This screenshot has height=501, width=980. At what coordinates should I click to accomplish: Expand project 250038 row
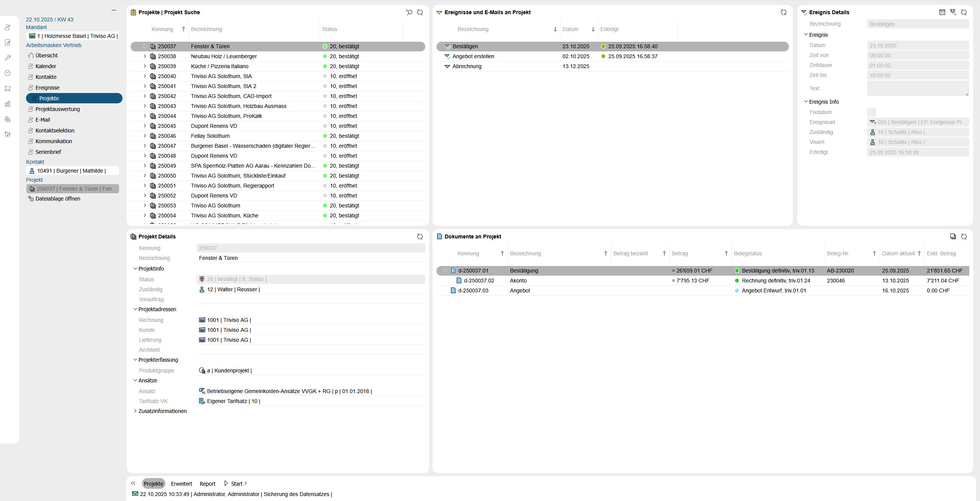145,56
